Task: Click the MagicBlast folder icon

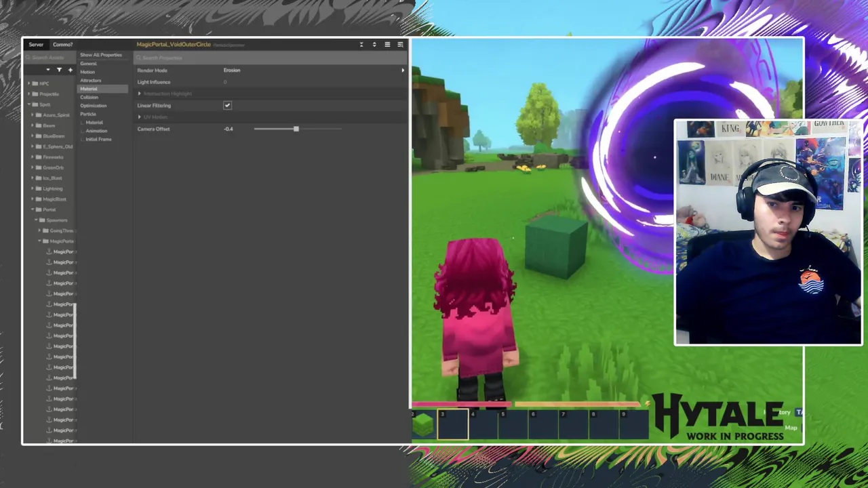Action: (39, 199)
